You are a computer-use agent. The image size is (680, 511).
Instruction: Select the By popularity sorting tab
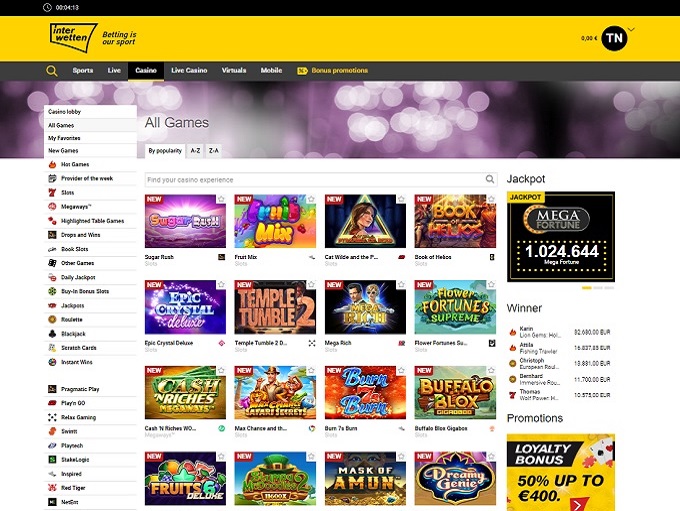click(x=165, y=150)
